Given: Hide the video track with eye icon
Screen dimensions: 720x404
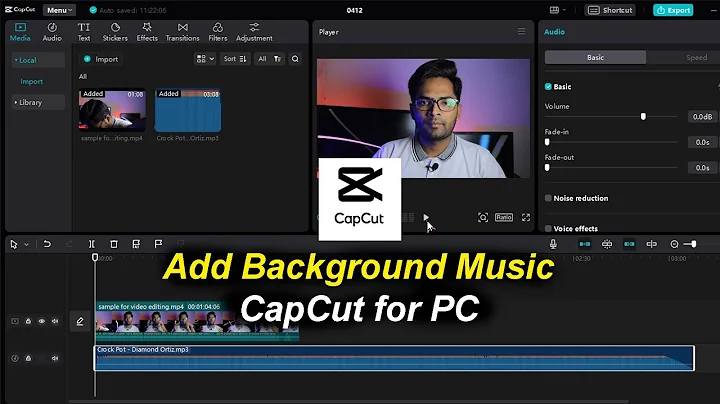Looking at the screenshot, I should pos(42,321).
